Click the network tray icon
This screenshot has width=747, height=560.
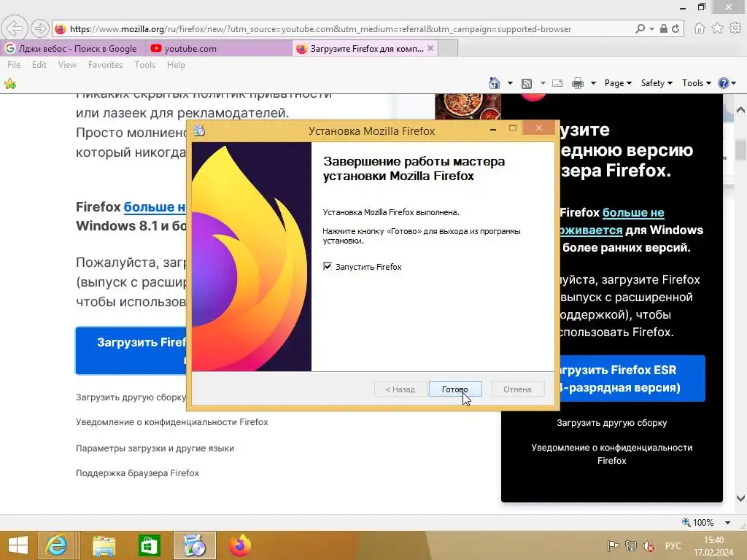click(x=631, y=545)
